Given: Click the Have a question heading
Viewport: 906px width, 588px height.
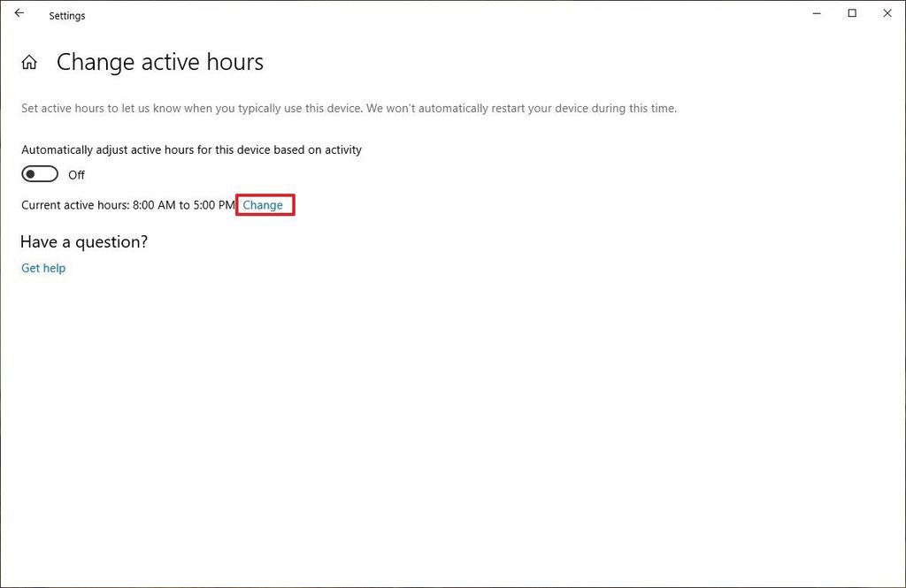Looking at the screenshot, I should point(84,241).
